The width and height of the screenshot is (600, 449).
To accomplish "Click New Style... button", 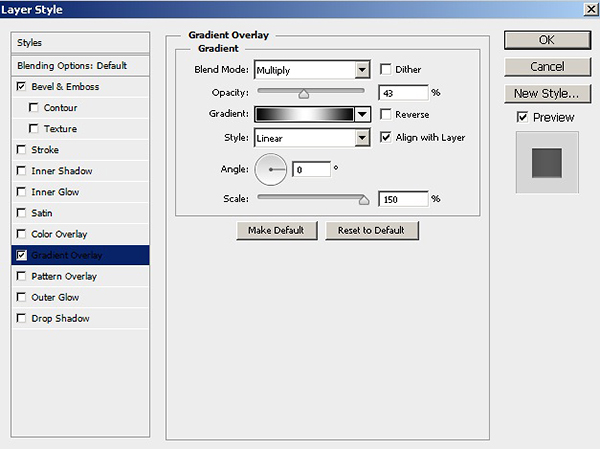I will pyautogui.click(x=546, y=94).
